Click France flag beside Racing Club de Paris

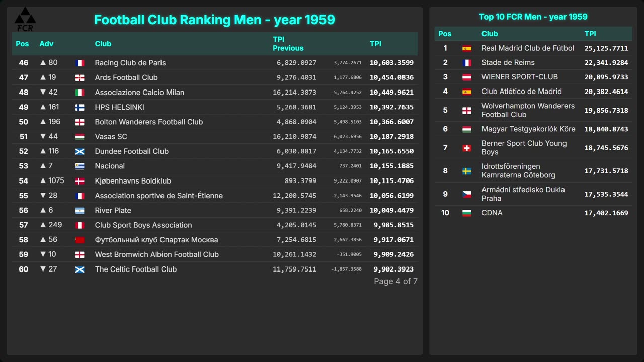pos(79,63)
